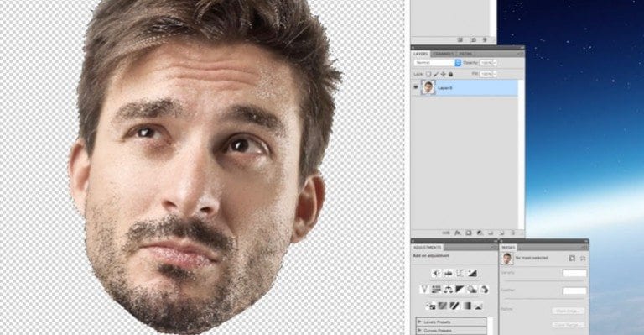Add a Black & White adjustment
The height and width of the screenshot is (335, 644).
[460, 290]
